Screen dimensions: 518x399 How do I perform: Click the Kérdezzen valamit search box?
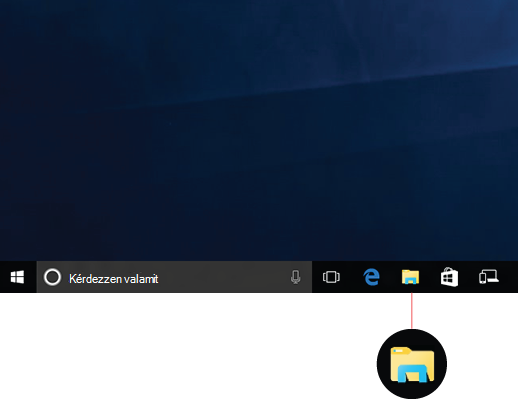[x=174, y=277]
